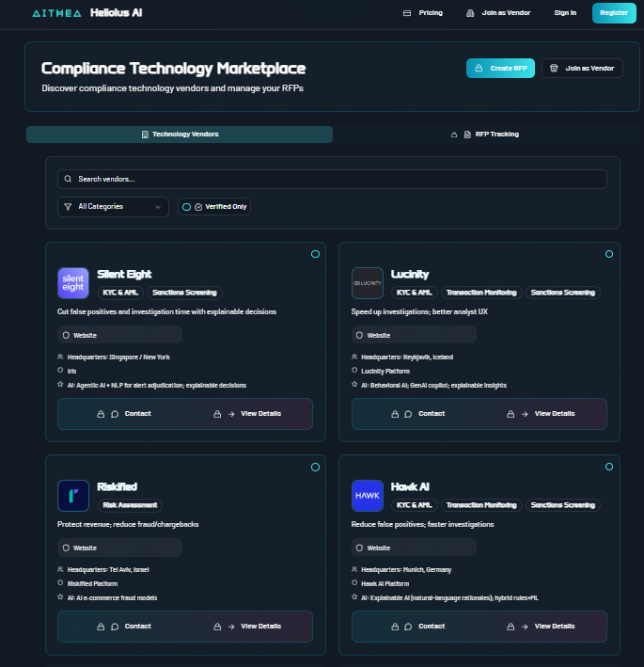Click the shield icon in Lucinity's Website button

[x=359, y=335]
